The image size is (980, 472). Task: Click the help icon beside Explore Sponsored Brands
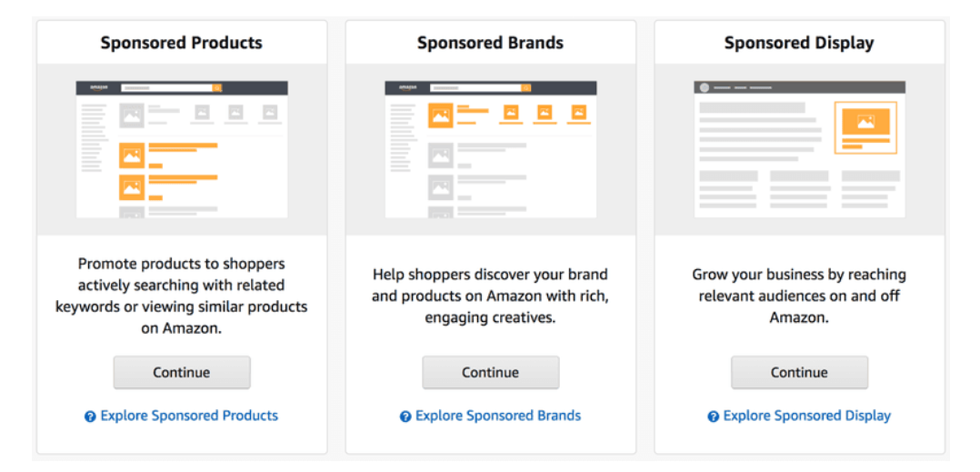tap(405, 417)
